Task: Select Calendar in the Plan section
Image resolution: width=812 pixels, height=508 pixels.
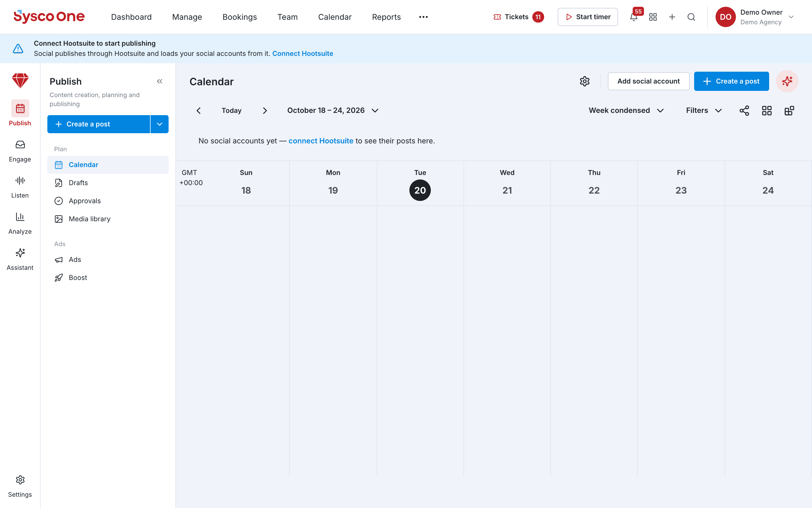Action: 108,165
